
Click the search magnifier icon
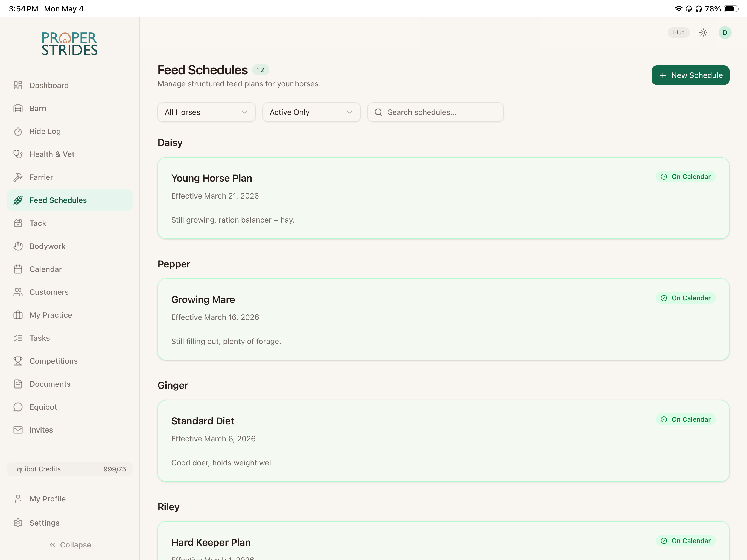coord(379,112)
